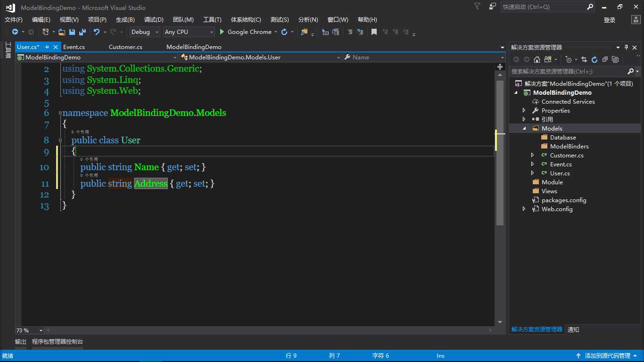Click the account avatar icon next to 登录
The image size is (644, 362).
(x=636, y=20)
